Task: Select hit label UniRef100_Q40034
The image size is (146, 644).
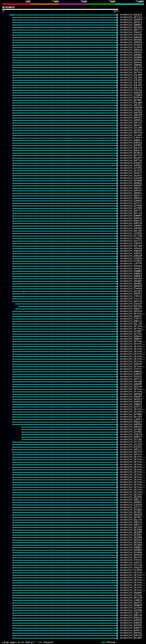Action: (131, 301)
